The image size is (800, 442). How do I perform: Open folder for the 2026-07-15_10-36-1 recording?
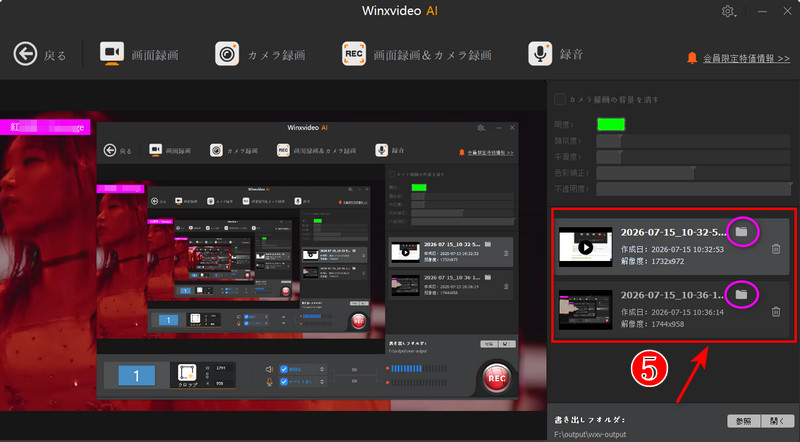tap(741, 294)
